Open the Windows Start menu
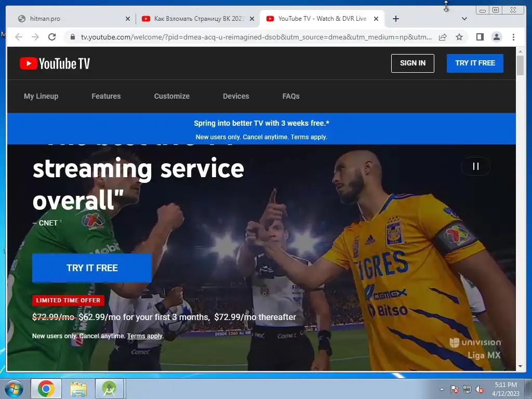The height and width of the screenshot is (399, 532). coord(14,389)
